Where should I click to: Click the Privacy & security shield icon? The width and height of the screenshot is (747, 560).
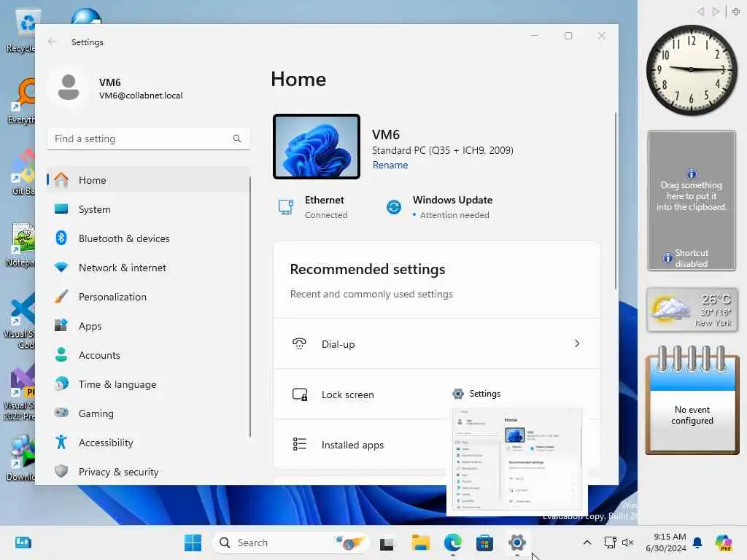pyautogui.click(x=61, y=472)
